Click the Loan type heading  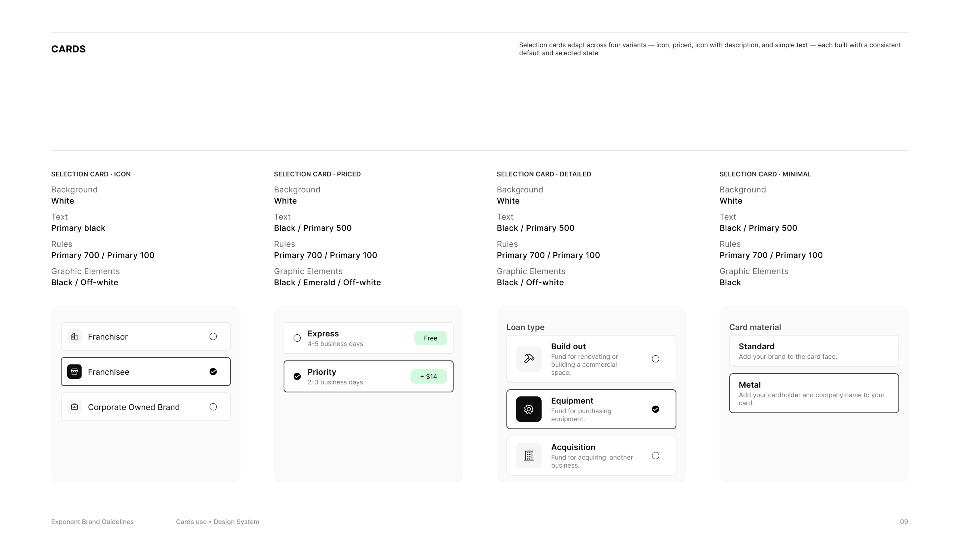(x=525, y=327)
